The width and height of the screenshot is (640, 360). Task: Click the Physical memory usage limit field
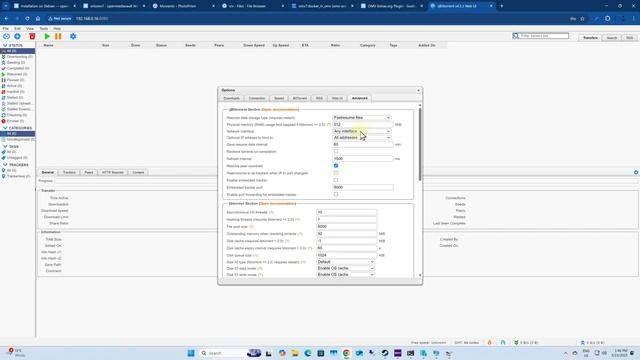tap(363, 124)
